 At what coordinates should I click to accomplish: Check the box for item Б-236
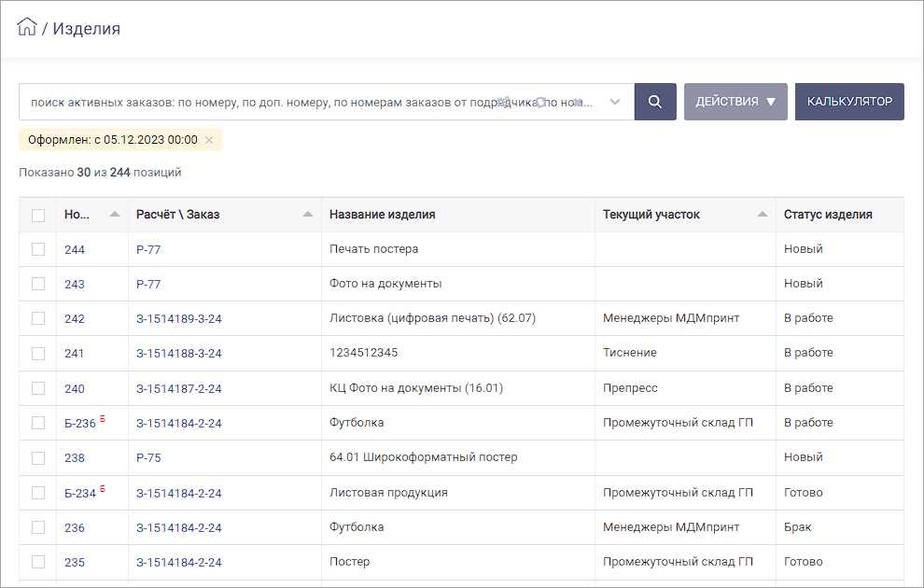(x=38, y=423)
